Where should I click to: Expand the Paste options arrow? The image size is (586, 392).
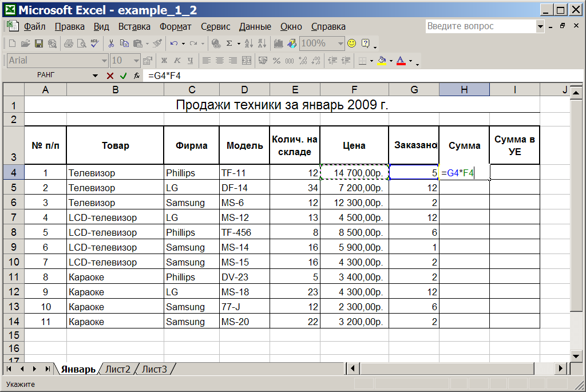(147, 43)
